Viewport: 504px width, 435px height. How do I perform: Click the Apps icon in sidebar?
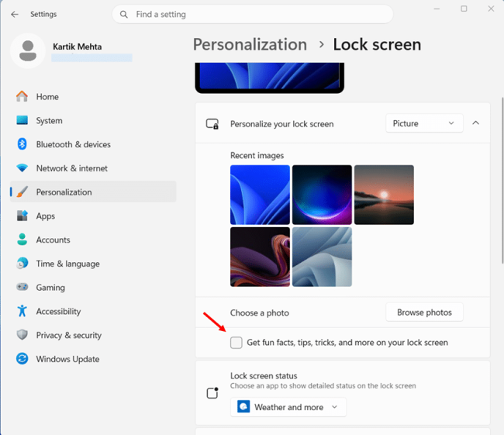click(x=22, y=216)
